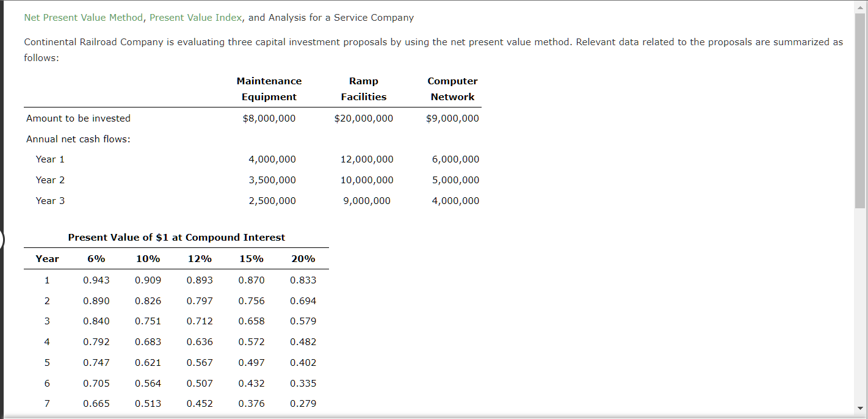The image size is (868, 419).
Task: Select the $20,000,000 investment amount cell
Action: (364, 118)
